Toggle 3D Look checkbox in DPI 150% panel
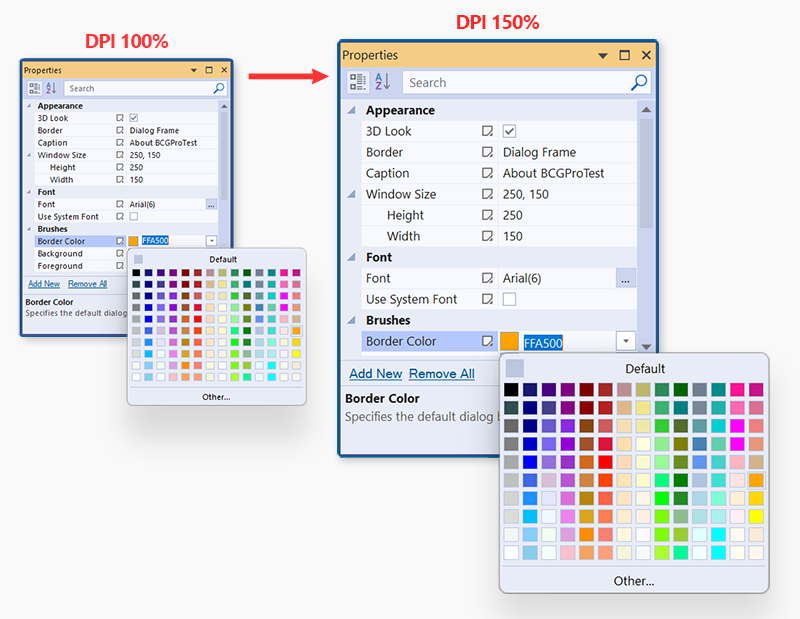 coord(509,131)
